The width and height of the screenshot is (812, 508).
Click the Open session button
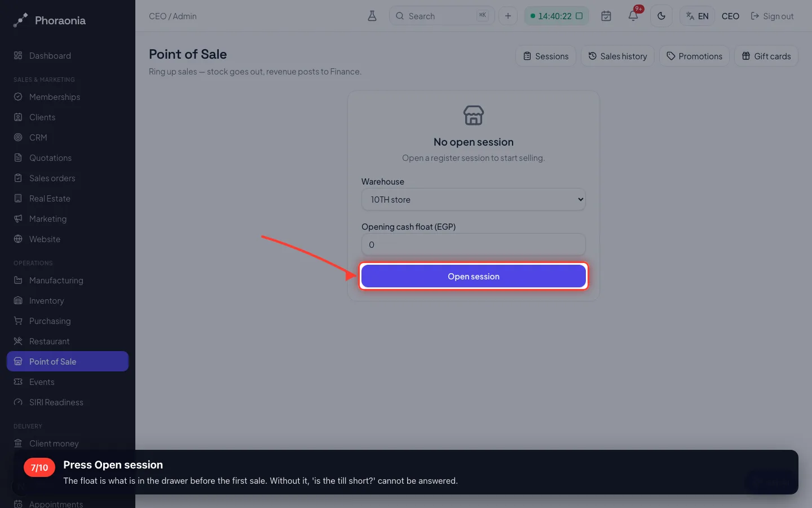point(474,276)
